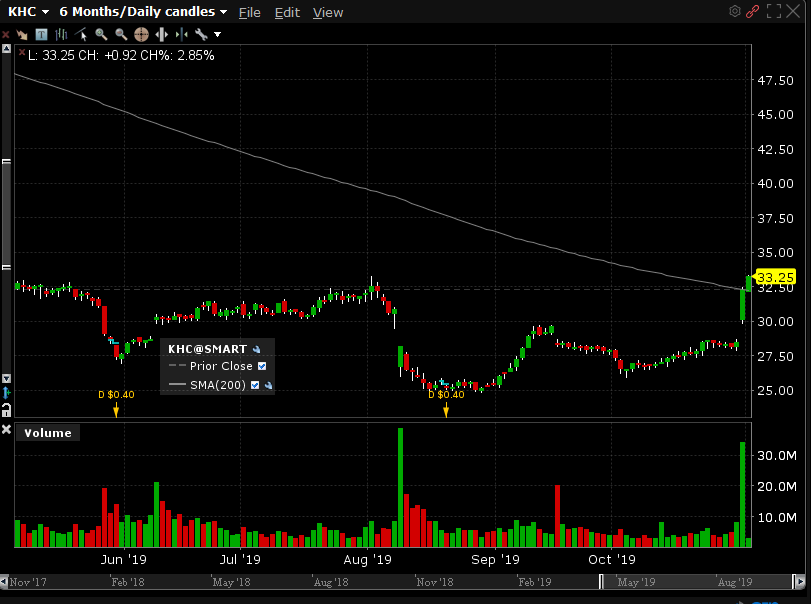Viewport: 811px width, 604px height.
Task: Open the File menu
Action: point(249,13)
